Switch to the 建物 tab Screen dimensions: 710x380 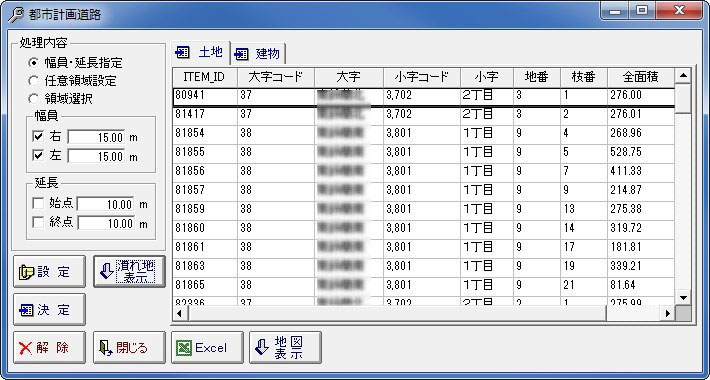coord(259,54)
